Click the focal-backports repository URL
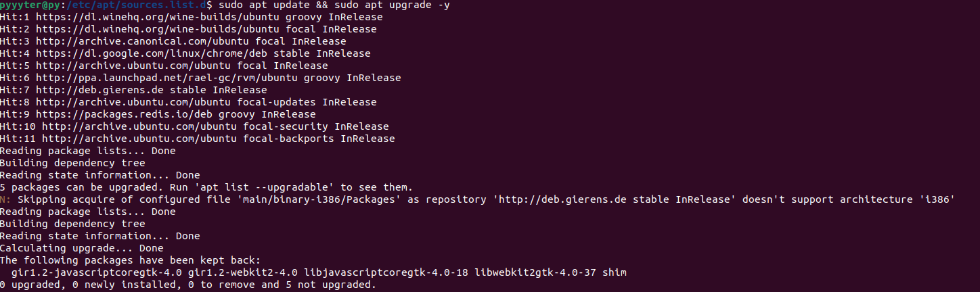The image size is (980, 292). click(139, 139)
